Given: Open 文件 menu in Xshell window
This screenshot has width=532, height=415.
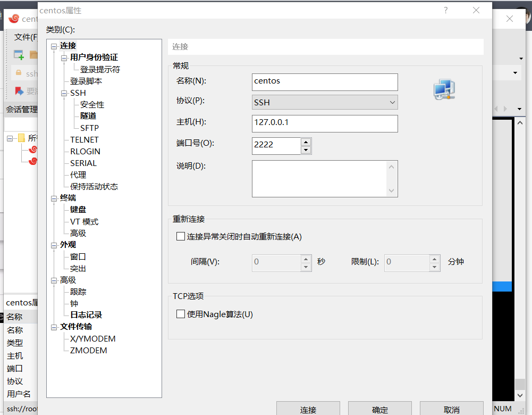Looking at the screenshot, I should point(26,37).
